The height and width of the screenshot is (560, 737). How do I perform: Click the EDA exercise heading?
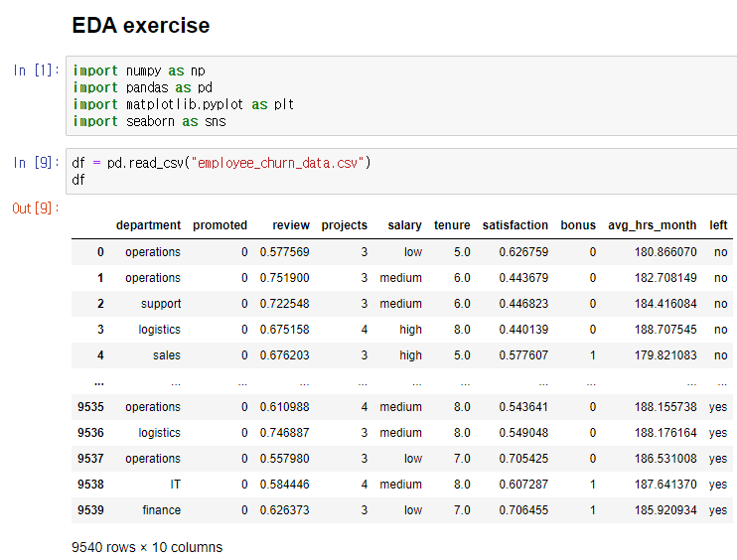pyautogui.click(x=140, y=26)
